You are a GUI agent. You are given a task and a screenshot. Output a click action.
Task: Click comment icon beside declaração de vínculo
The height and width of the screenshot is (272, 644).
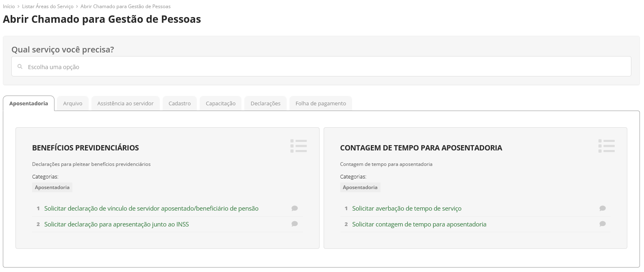click(x=294, y=209)
